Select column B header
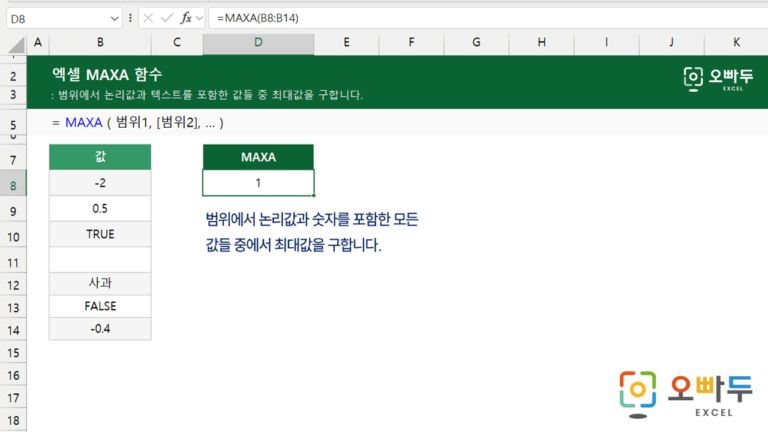Viewport: 768px width, 432px height. point(100,43)
